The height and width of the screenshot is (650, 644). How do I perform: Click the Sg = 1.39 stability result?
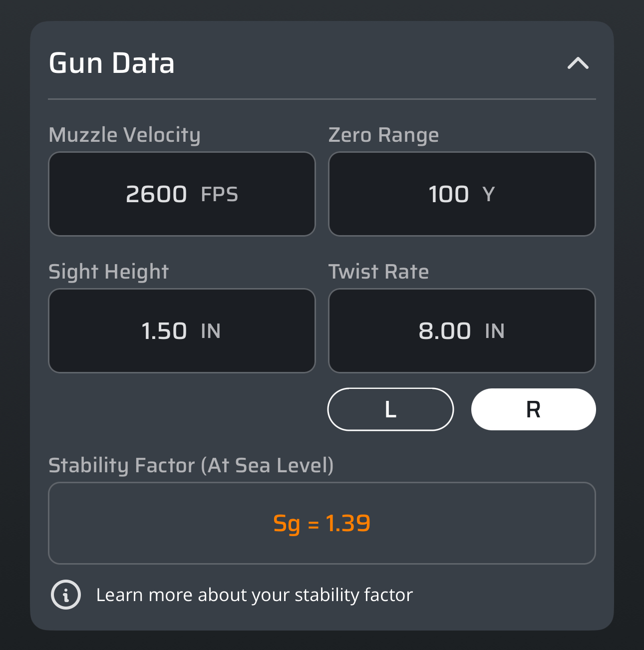click(x=322, y=523)
